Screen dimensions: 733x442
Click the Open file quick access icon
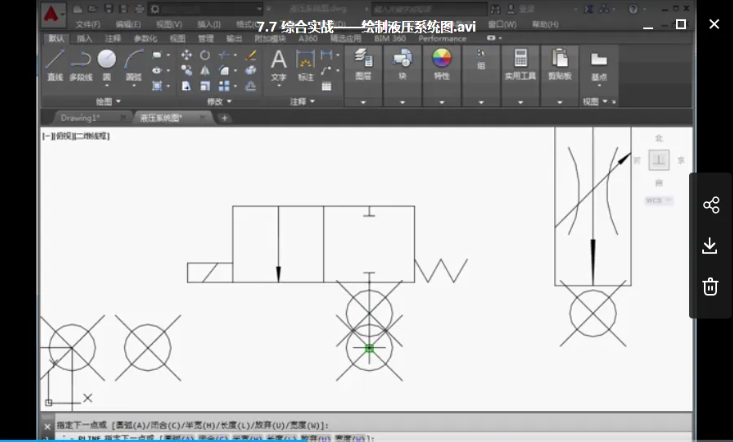click(x=93, y=9)
